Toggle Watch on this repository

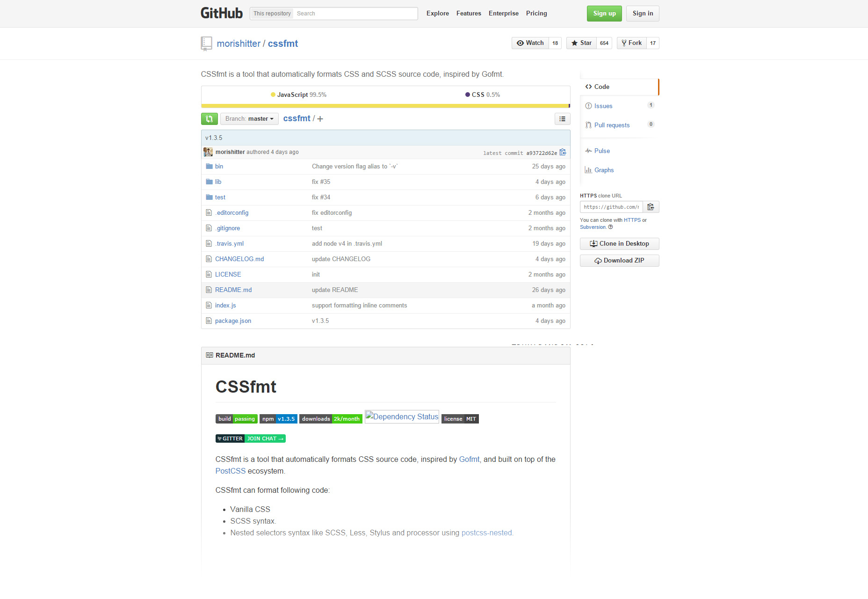[x=530, y=43]
